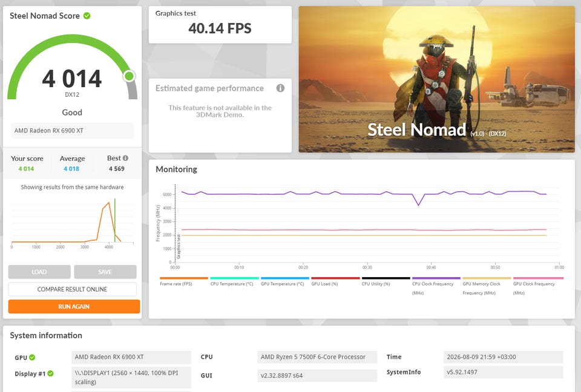
Task: Select the AMD Radeon RX 6900 XT field under Good
Action: point(72,131)
